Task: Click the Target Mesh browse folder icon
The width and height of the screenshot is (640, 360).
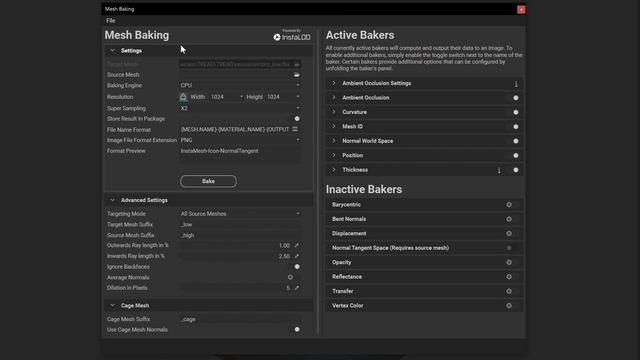Action: 297,64
